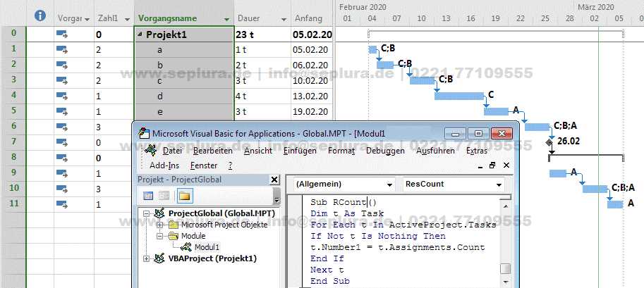644x288 pixels.
Task: Select the Modul1 module in tree
Action: pos(207,247)
